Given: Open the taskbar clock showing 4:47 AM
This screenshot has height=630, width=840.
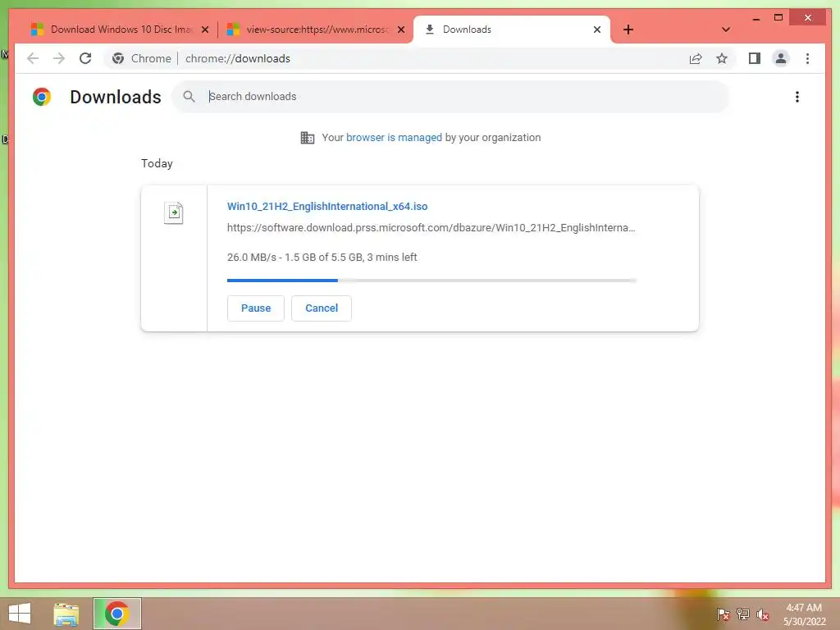Looking at the screenshot, I should tap(804, 614).
